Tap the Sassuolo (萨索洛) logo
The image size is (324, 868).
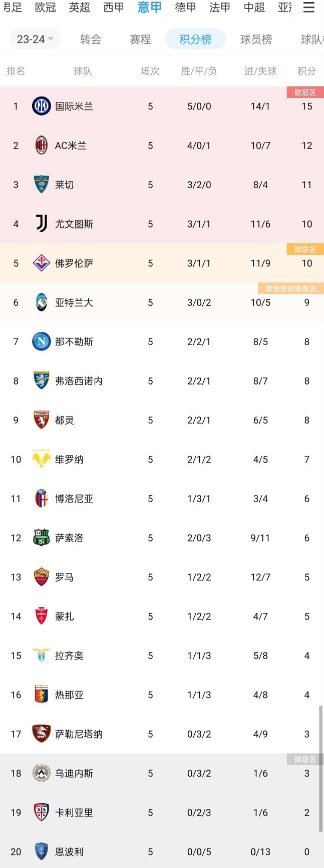[x=42, y=538]
